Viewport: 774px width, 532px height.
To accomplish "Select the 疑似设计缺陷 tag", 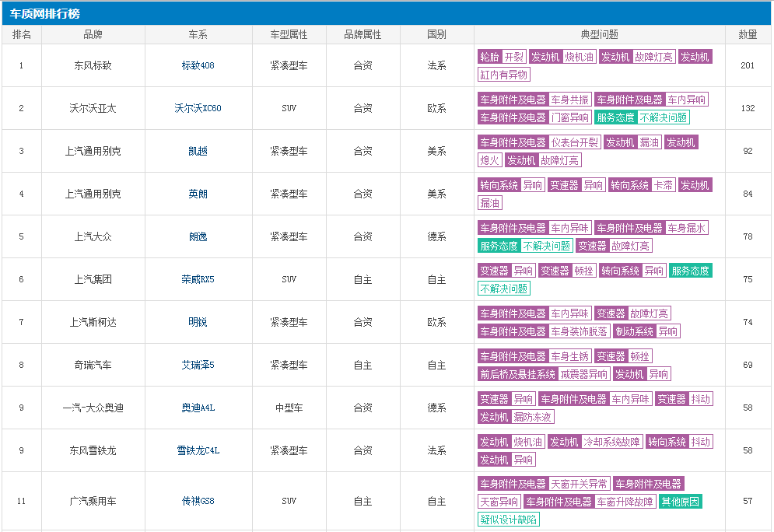I will 509,520.
